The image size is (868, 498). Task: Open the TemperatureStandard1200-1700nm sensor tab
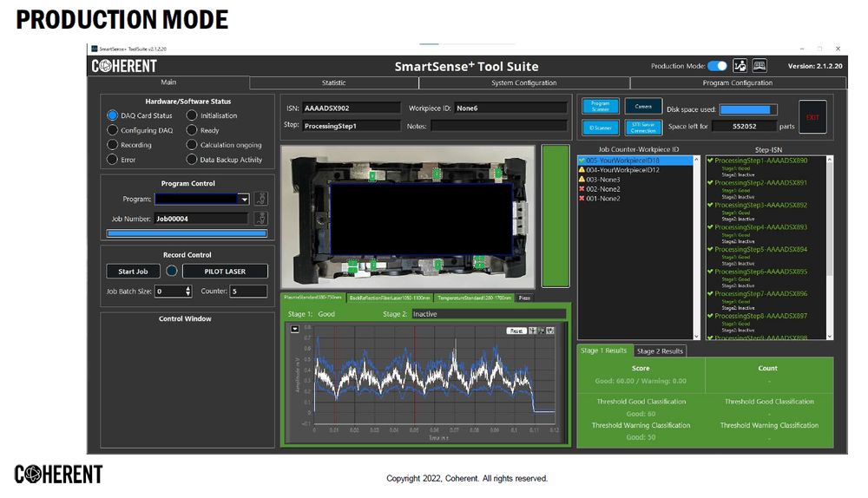(x=475, y=298)
